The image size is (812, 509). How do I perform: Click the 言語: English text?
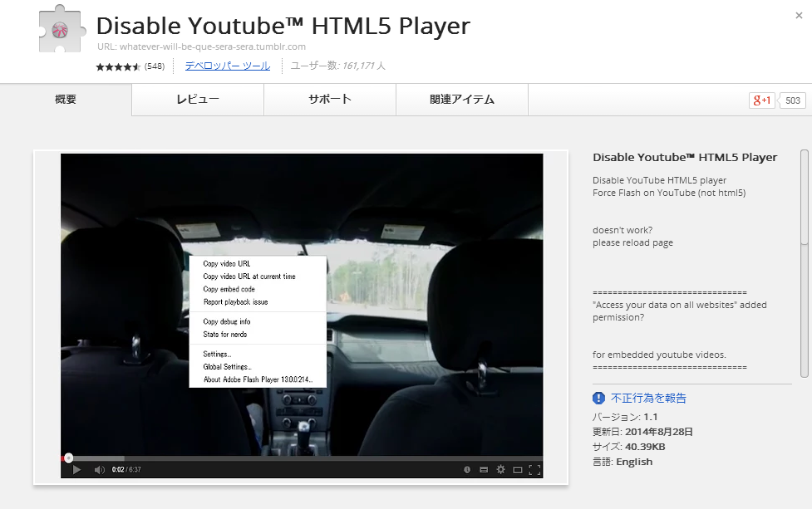click(623, 462)
